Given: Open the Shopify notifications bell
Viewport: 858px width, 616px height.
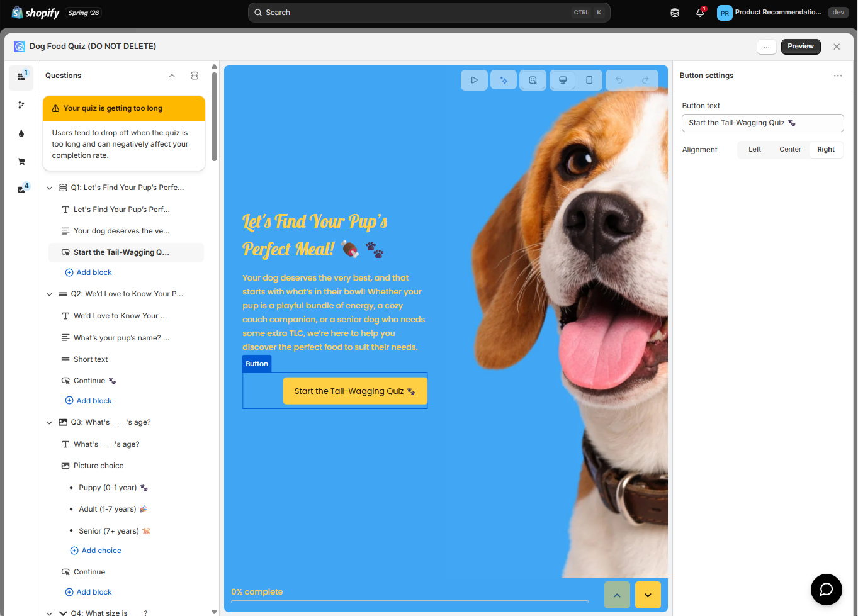Looking at the screenshot, I should click(700, 13).
